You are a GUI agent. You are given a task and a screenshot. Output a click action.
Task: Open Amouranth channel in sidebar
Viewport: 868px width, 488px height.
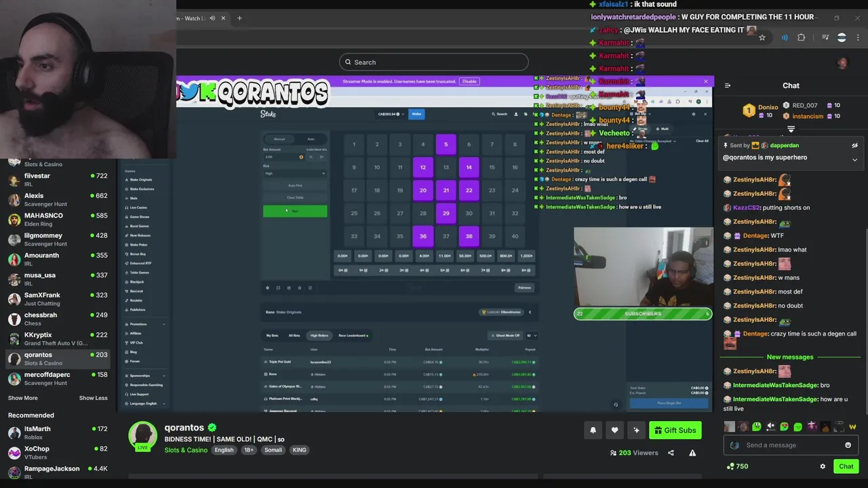[x=59, y=259]
